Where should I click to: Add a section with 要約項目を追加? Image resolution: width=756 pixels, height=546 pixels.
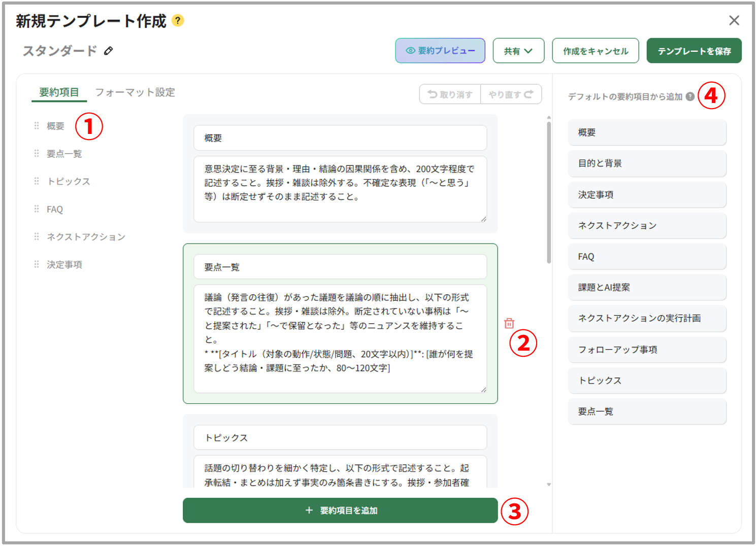(340, 510)
